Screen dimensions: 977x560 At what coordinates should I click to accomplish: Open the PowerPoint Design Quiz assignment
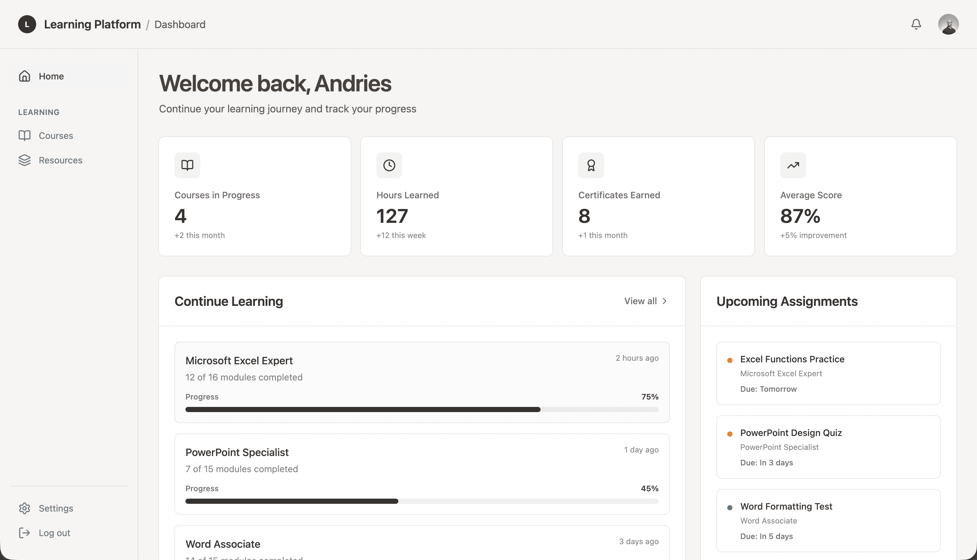point(828,447)
